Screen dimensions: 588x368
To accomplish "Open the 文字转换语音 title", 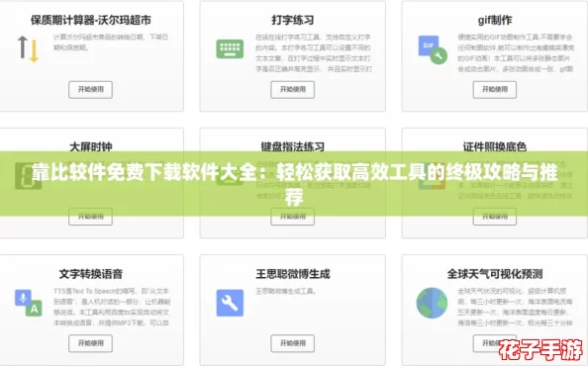I will pyautogui.click(x=91, y=274).
